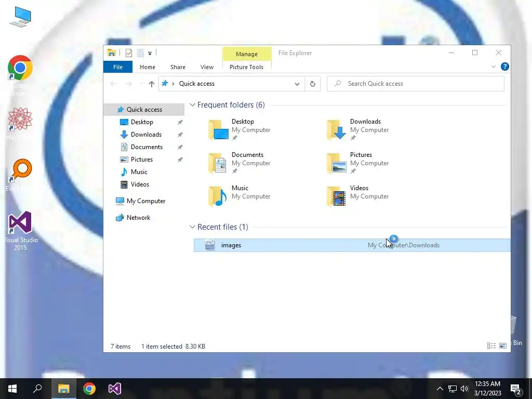Image resolution: width=532 pixels, height=399 pixels.
Task: Switch to the Home ribbon tab
Action: point(147,67)
